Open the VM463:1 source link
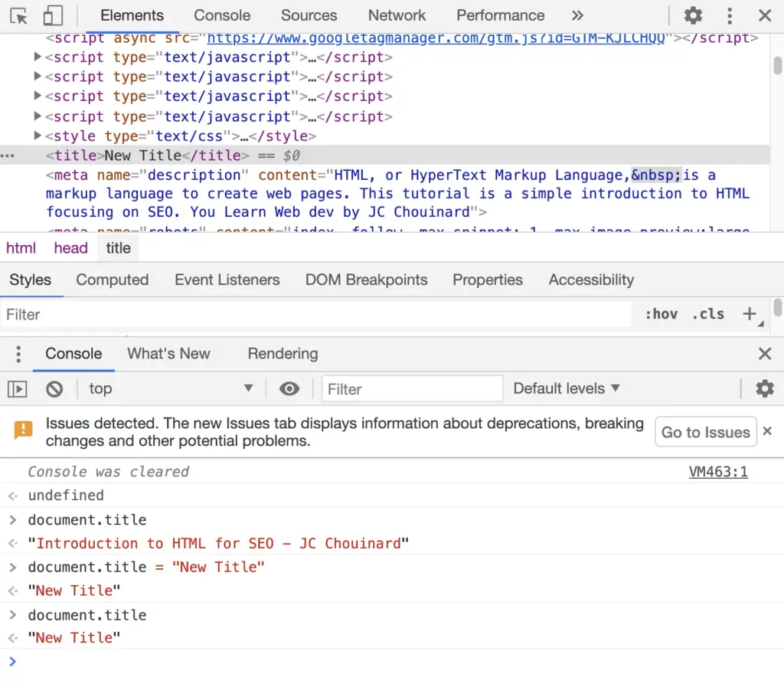This screenshot has width=784, height=697. click(x=718, y=472)
